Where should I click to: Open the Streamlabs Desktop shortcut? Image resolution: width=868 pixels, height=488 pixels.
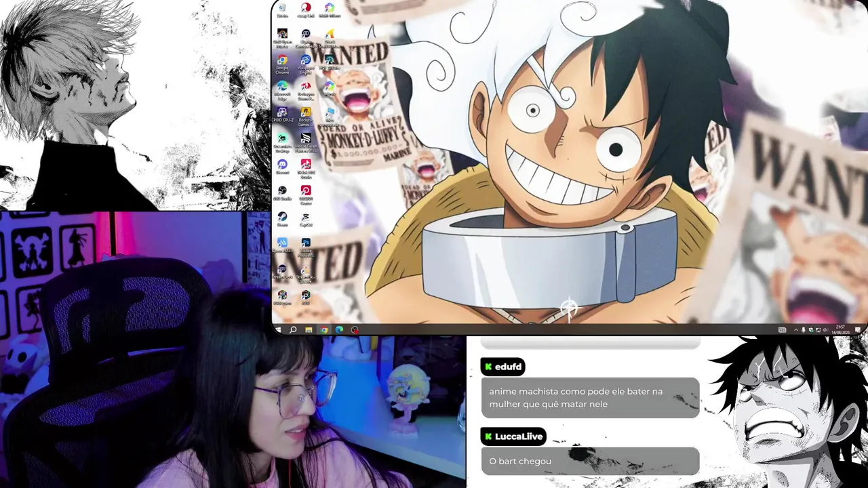point(282,142)
